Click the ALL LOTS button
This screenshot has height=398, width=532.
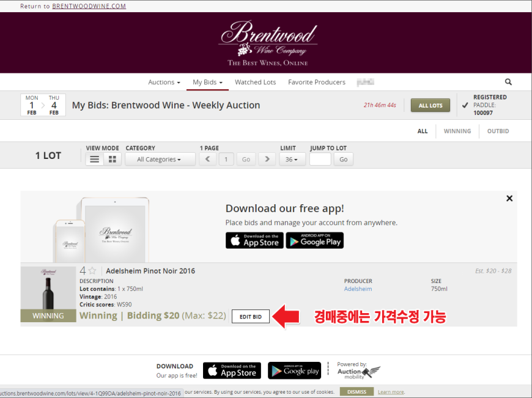coord(430,105)
